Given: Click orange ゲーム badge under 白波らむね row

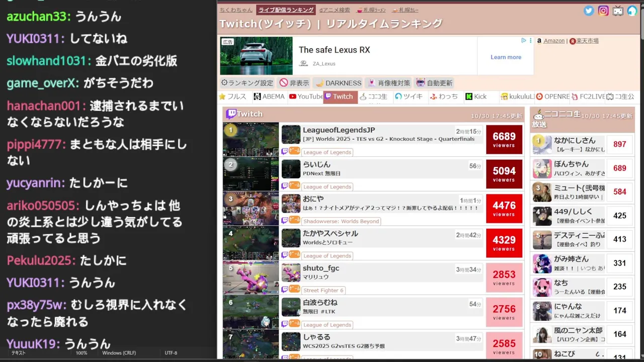Looking at the screenshot, I should [x=294, y=323].
